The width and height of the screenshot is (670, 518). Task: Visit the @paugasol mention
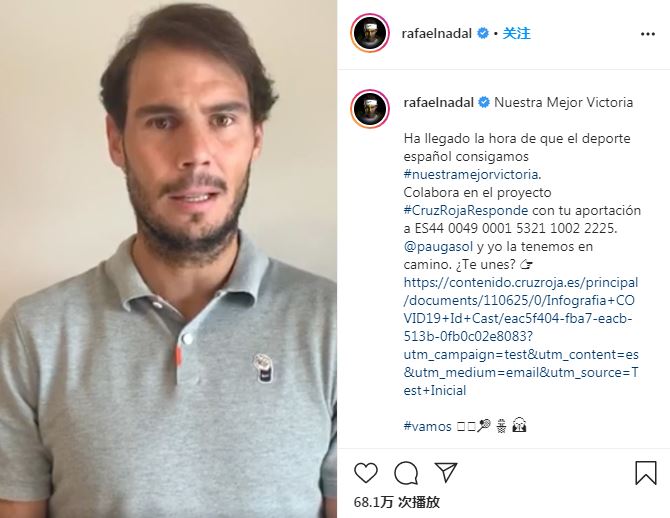tap(438, 247)
